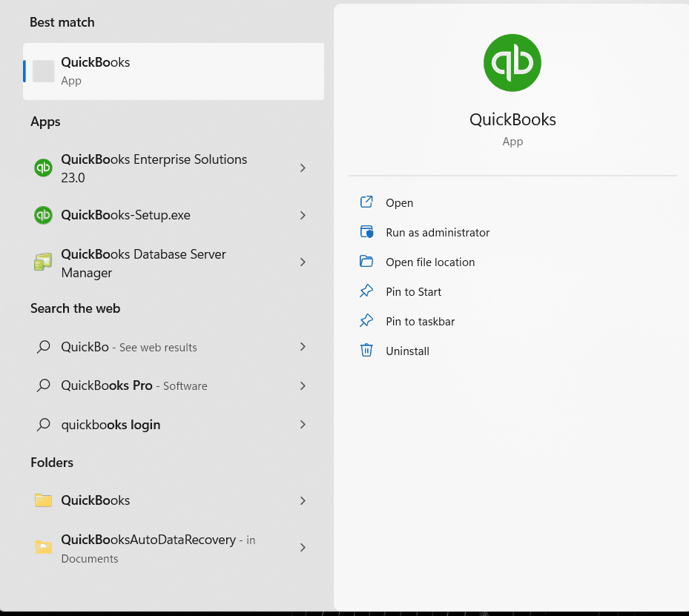Click the Run as administrator shield icon

click(366, 232)
